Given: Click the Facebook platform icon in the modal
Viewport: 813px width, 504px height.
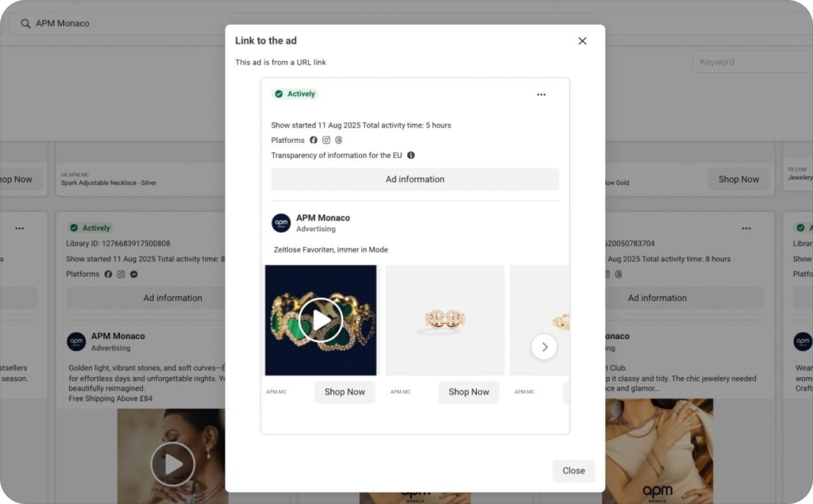Looking at the screenshot, I should pos(314,140).
